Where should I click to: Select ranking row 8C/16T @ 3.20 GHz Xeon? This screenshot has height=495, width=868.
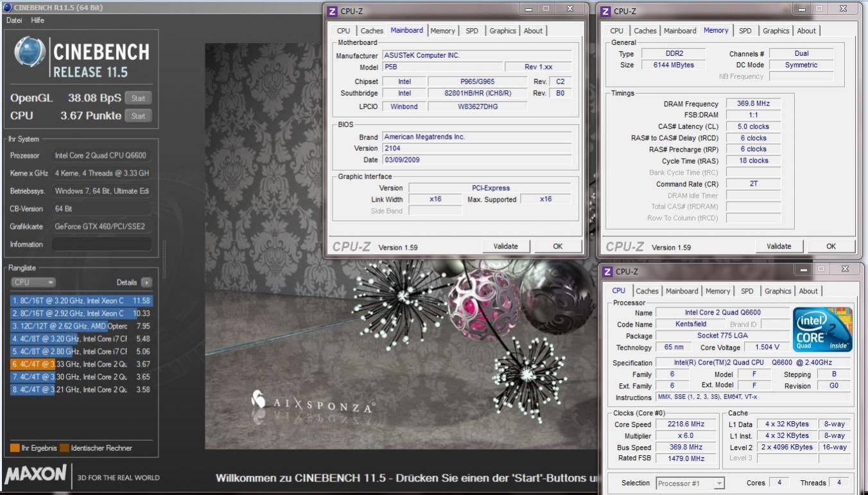tap(82, 300)
